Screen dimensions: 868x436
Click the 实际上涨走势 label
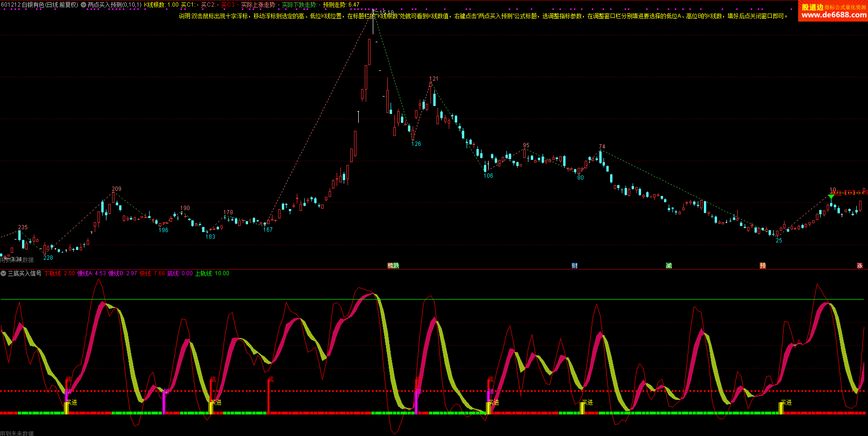click(x=258, y=5)
